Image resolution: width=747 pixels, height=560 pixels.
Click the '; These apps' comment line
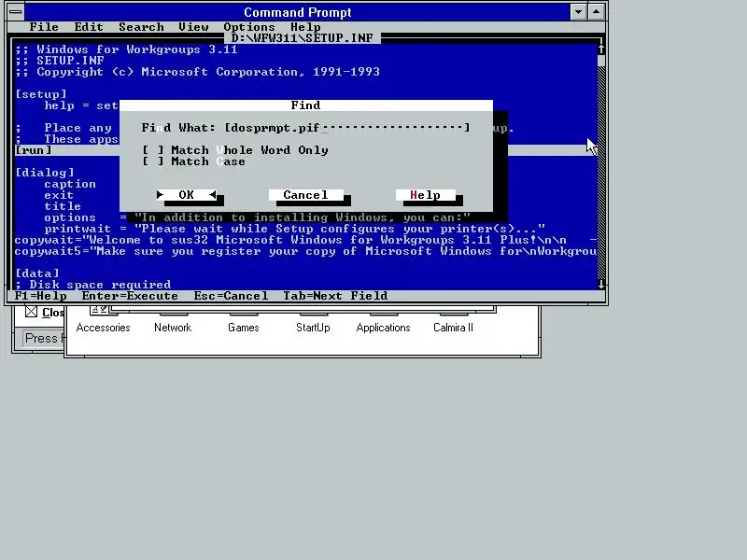click(66, 139)
